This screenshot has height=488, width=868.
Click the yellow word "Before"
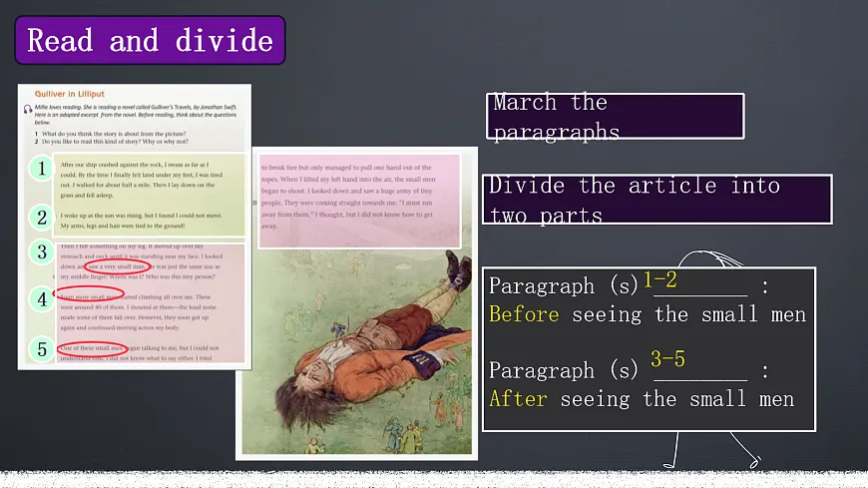click(x=524, y=314)
